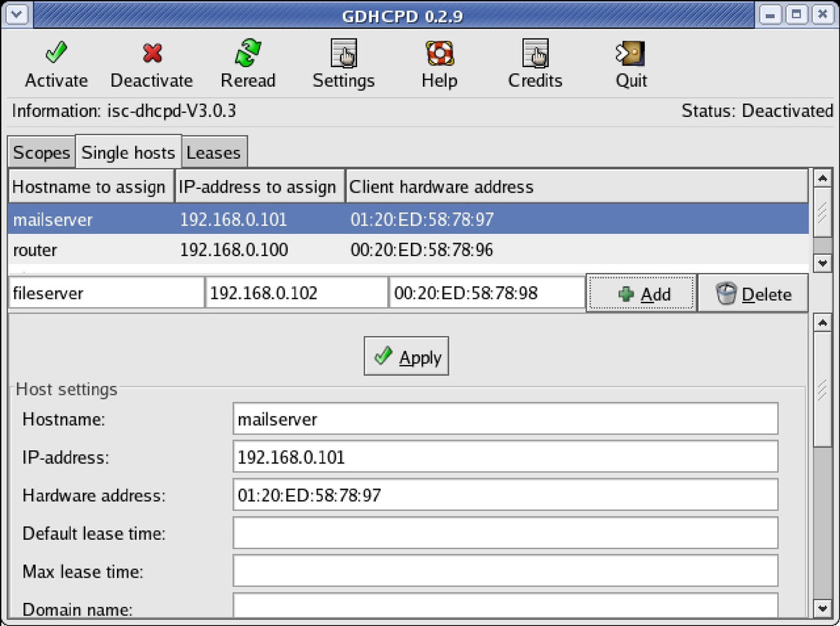Click the IP-address field in Host settings

coord(505,457)
